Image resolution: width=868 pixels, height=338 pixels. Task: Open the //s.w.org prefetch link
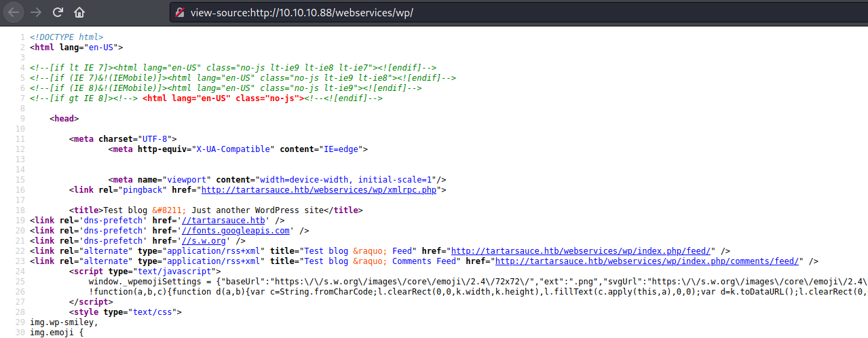tap(204, 240)
